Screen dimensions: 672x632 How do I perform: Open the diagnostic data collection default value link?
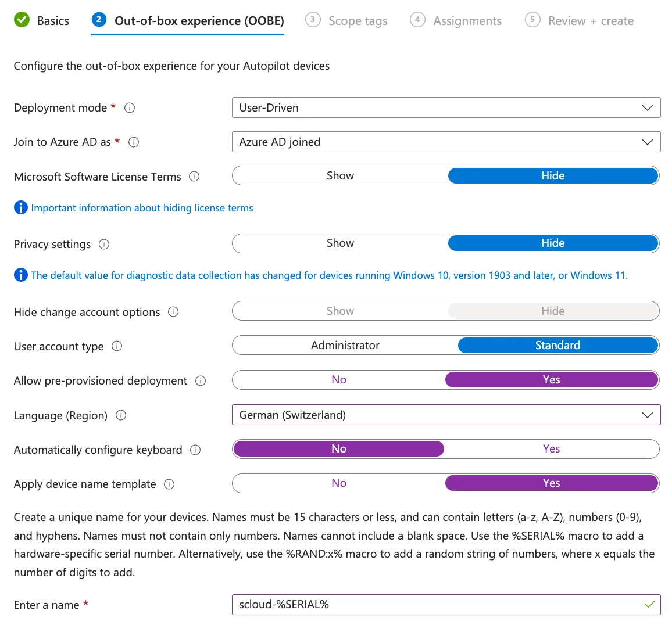coord(329,275)
